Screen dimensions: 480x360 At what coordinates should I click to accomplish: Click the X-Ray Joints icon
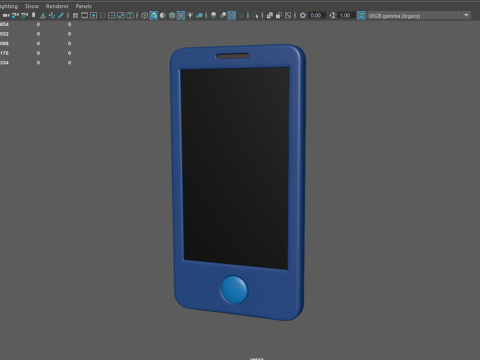[x=288, y=15]
